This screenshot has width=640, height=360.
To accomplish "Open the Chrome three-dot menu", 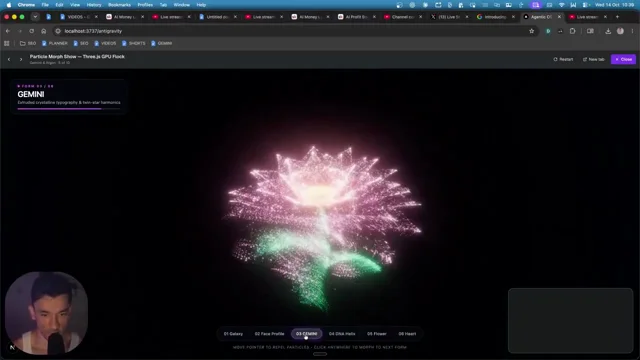I will (632, 31).
